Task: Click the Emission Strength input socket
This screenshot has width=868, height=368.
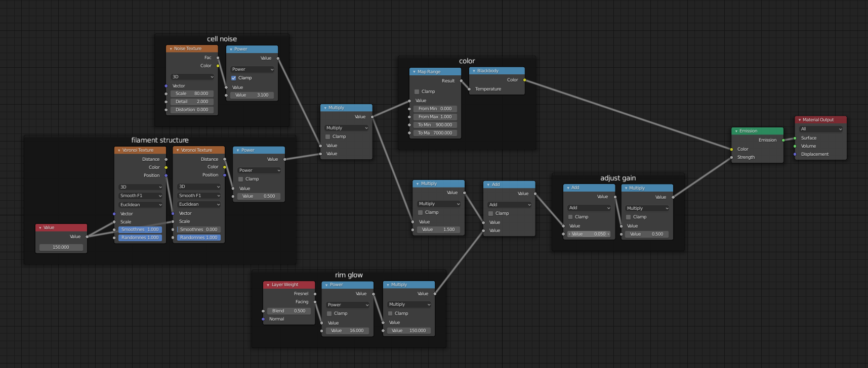Action: click(x=731, y=157)
